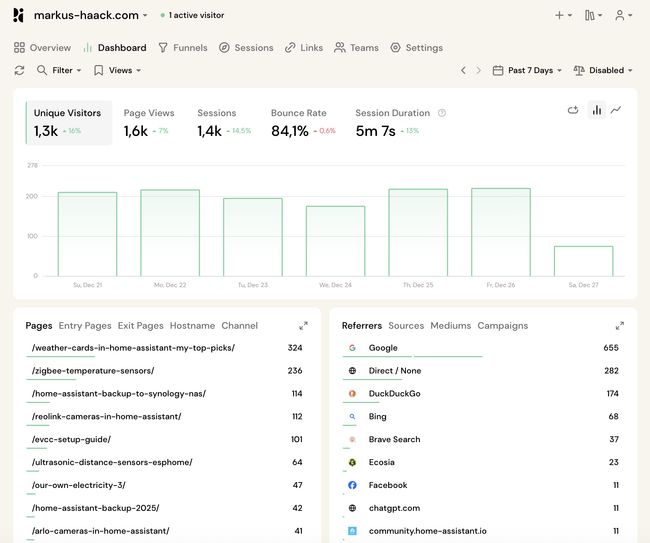
Task: Select the Sessions metric card
Action: [224, 123]
